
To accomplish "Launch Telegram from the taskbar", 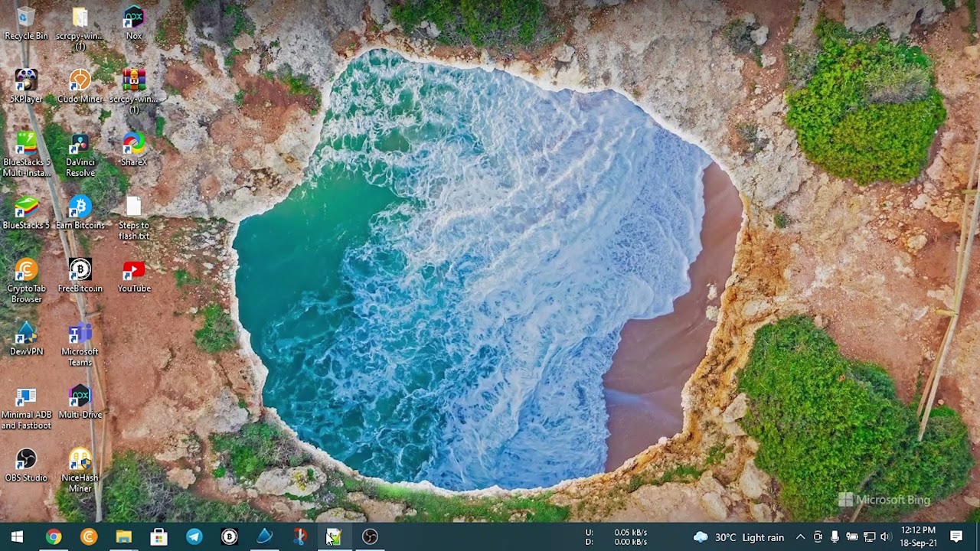I will (194, 536).
